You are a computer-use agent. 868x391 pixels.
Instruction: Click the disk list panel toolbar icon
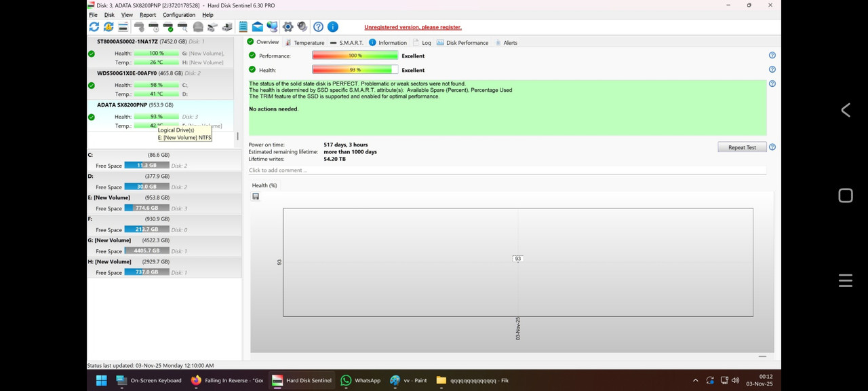[x=123, y=27]
